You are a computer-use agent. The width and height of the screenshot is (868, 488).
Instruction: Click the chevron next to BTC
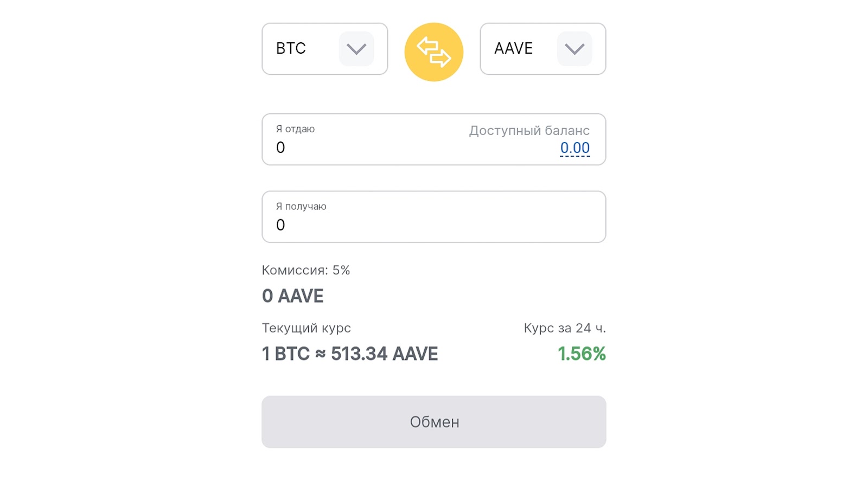(x=356, y=49)
